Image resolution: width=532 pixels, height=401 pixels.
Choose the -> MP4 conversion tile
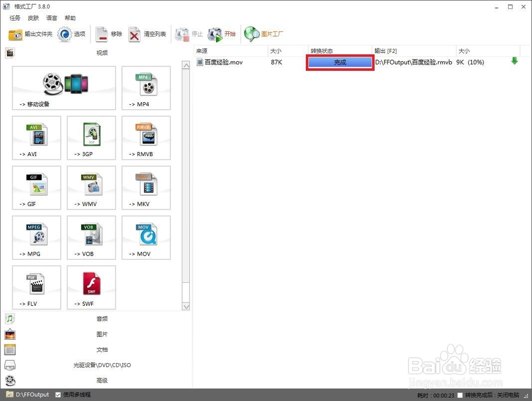[x=146, y=88]
